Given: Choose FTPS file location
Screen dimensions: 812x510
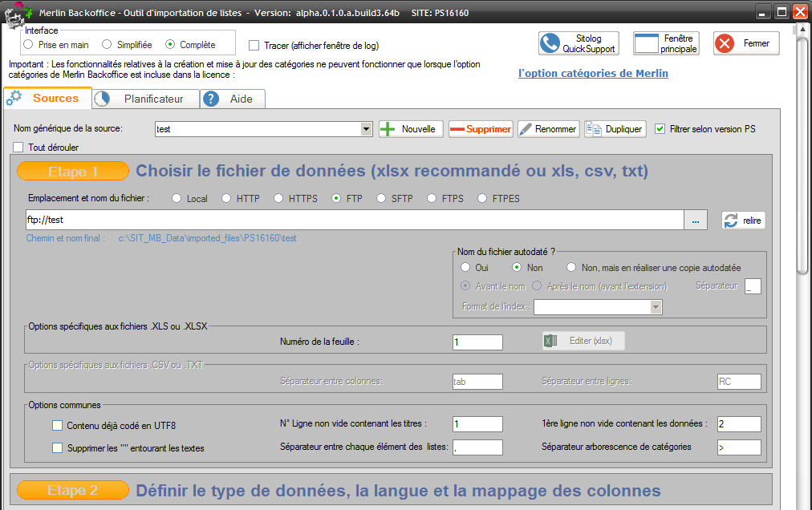Looking at the screenshot, I should [432, 198].
